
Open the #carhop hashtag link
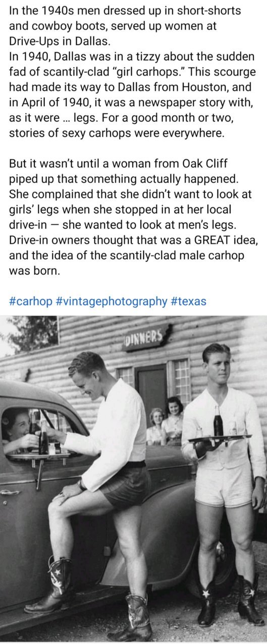pyautogui.click(x=29, y=301)
